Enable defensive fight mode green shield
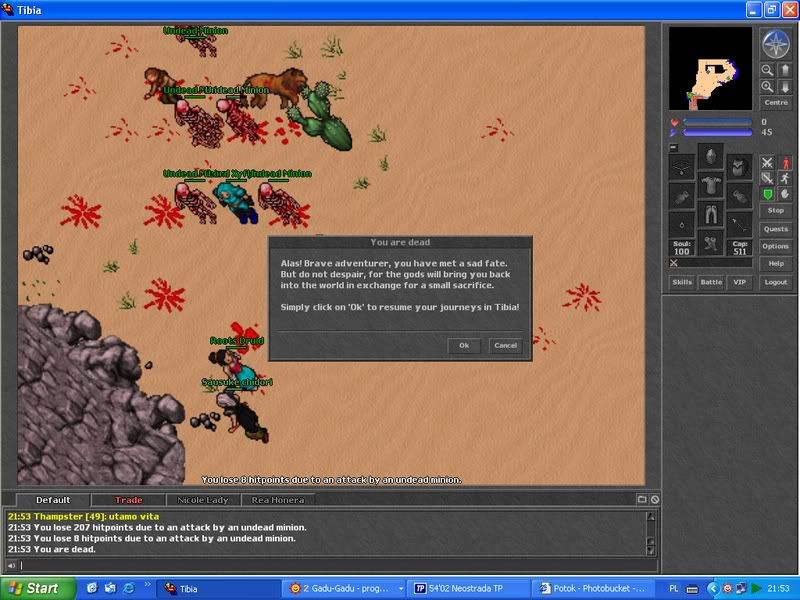Viewport: 800px width, 600px height. (767, 194)
